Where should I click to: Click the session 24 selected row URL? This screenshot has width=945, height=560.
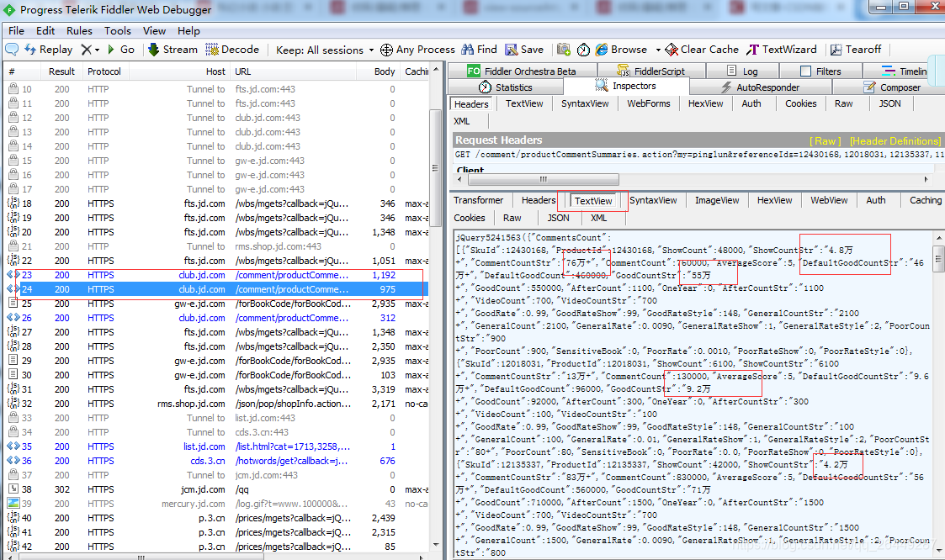tap(291, 289)
